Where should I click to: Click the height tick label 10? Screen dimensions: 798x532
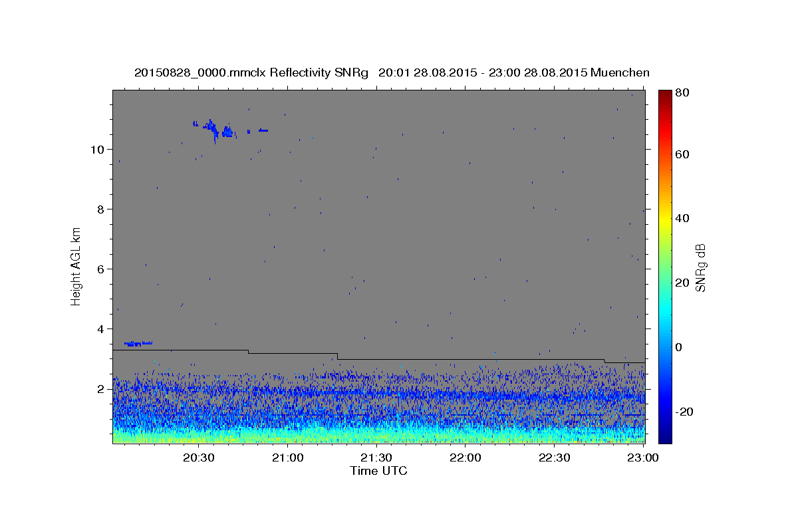click(98, 149)
